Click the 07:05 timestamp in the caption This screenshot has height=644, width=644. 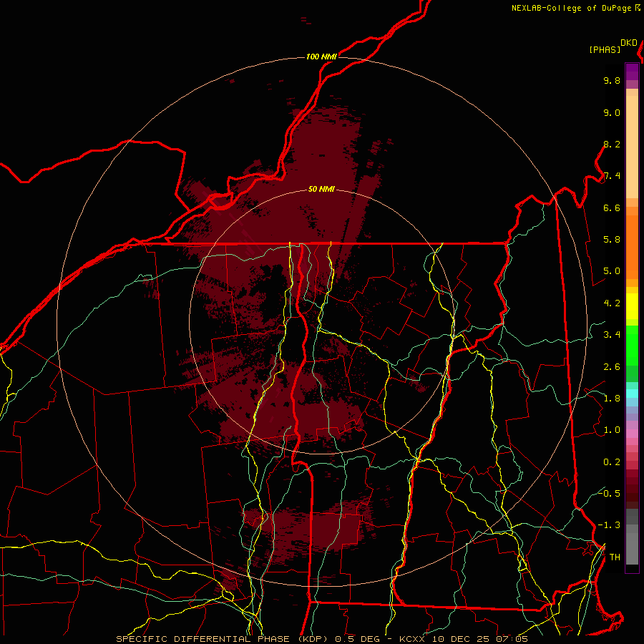512,639
